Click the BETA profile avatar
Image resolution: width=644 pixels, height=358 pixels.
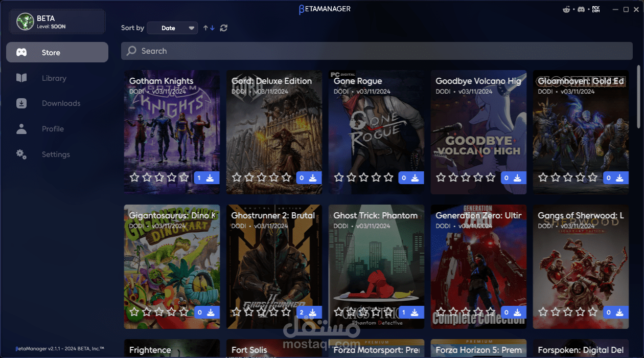pos(25,21)
